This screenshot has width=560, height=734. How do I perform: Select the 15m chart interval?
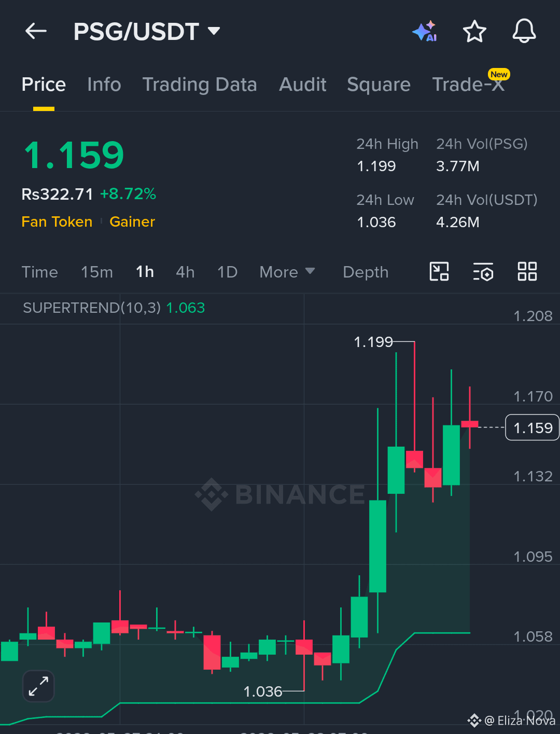tap(97, 272)
